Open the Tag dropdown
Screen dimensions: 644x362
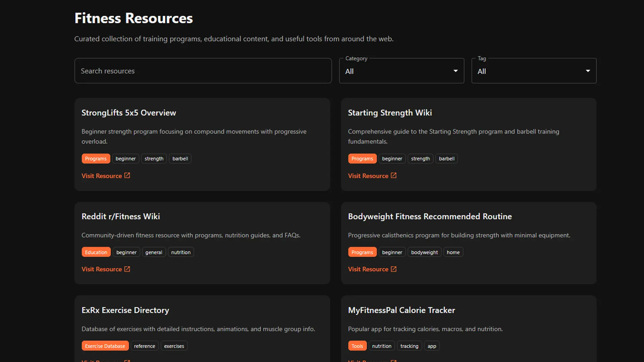pyautogui.click(x=534, y=71)
